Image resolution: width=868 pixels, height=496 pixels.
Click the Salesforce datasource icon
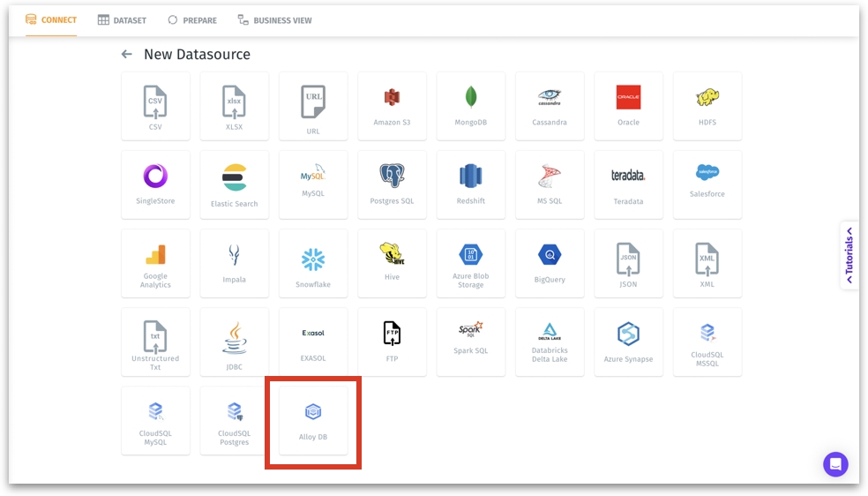(x=707, y=184)
